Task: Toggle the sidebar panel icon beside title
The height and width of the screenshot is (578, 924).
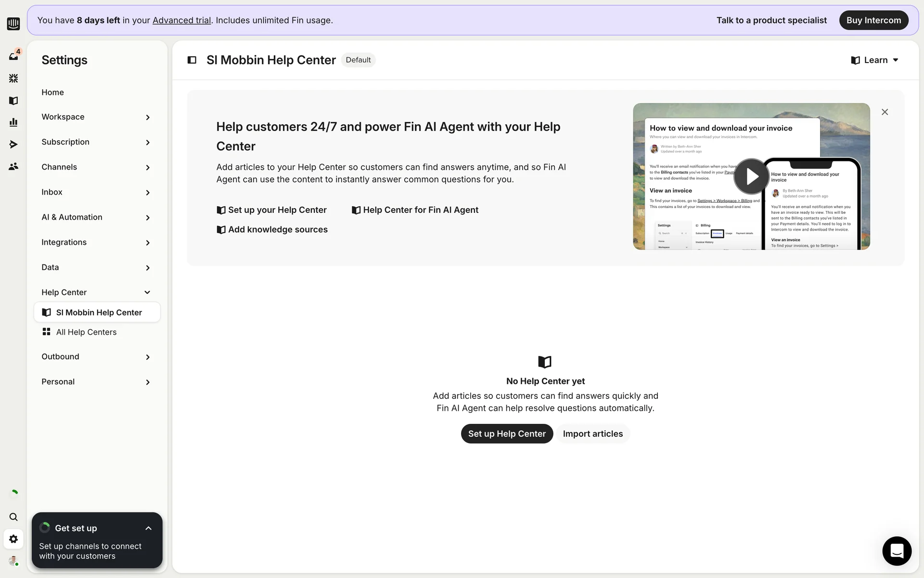Action: 192,60
